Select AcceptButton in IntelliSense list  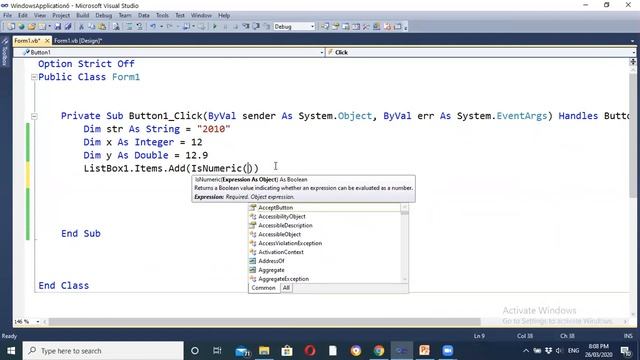276,207
